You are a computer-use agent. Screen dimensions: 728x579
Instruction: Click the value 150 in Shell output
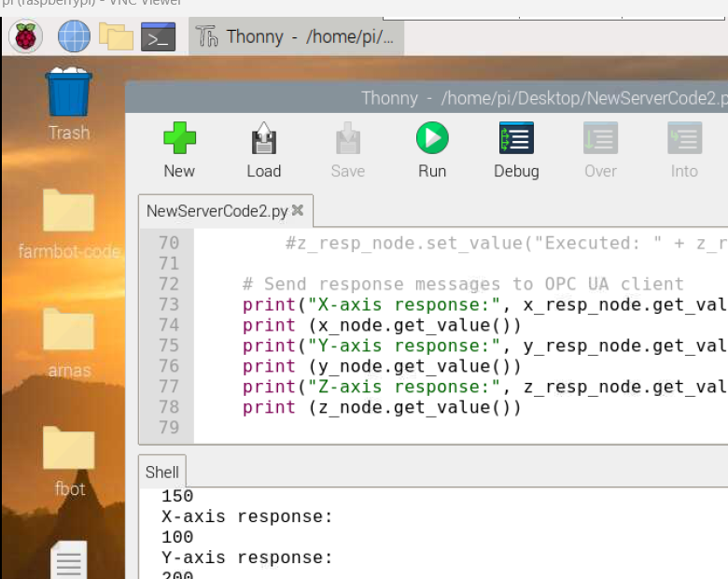[177, 496]
